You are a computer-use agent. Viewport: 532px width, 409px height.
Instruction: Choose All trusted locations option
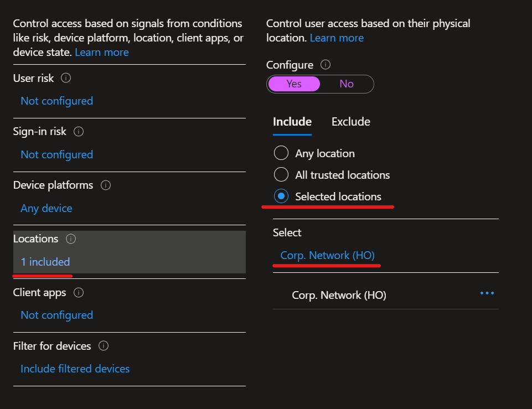pos(281,175)
